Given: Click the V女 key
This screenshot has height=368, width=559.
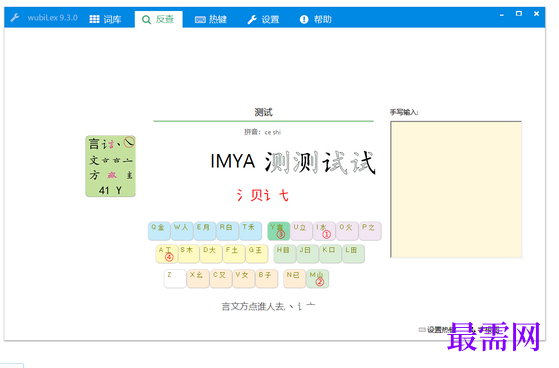Looking at the screenshot, I should 244,278.
